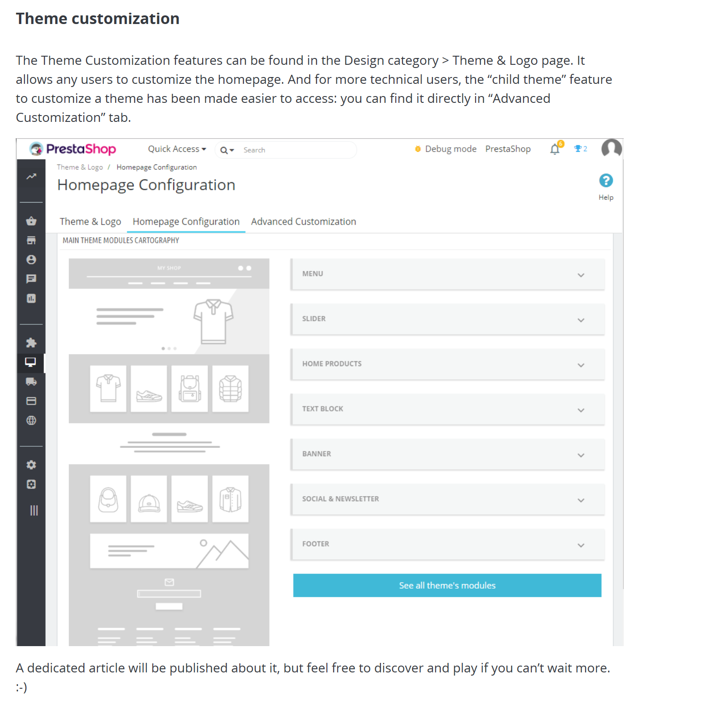Open the user avatar profile menu
Viewport: 728px width, 715px height.
(x=611, y=148)
